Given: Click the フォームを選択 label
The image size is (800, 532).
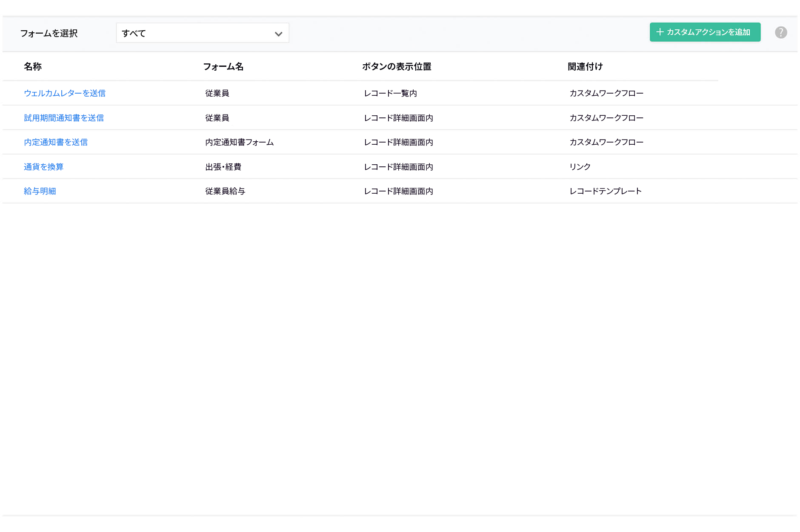Looking at the screenshot, I should (50, 33).
